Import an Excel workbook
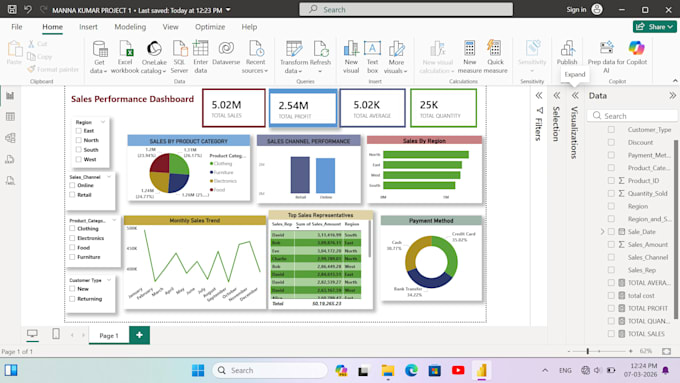Viewport: 680px width, 383px height. pyautogui.click(x=125, y=57)
